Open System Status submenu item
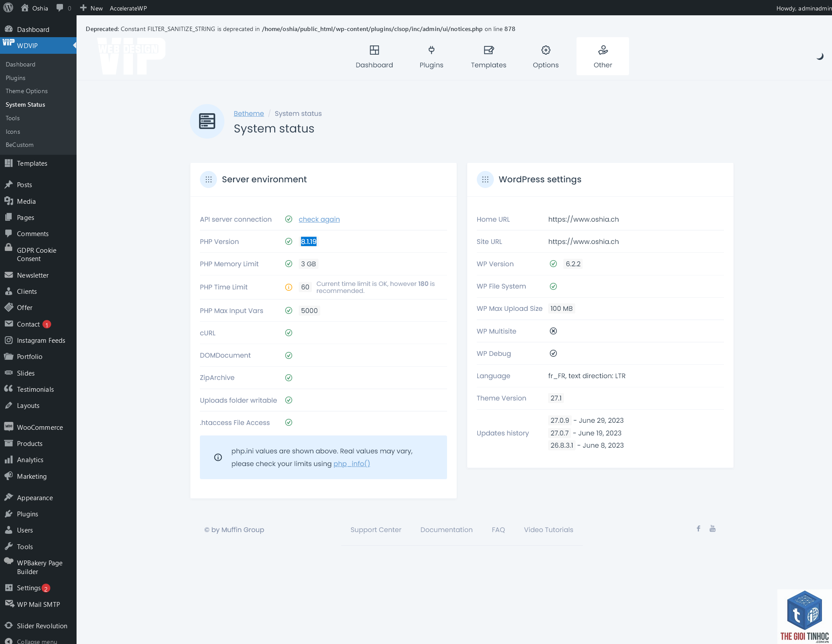Screen dimensions: 832x644 [x=25, y=104]
